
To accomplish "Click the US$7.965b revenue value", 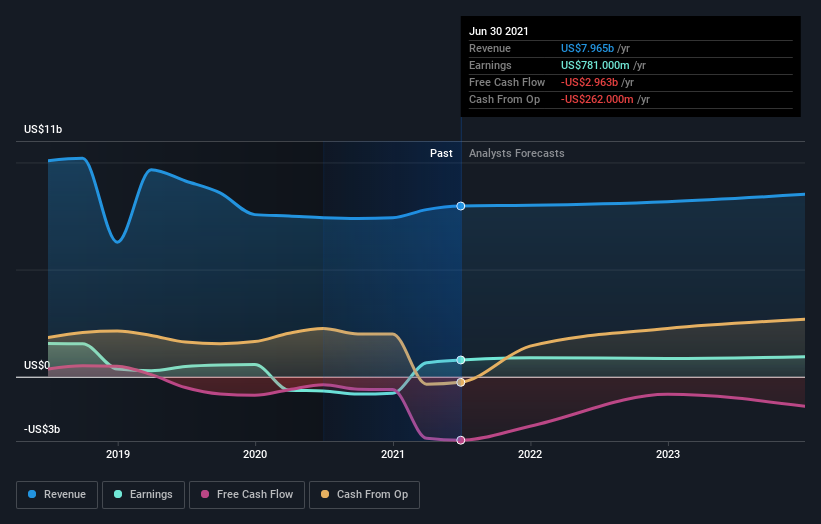I will click(x=587, y=48).
